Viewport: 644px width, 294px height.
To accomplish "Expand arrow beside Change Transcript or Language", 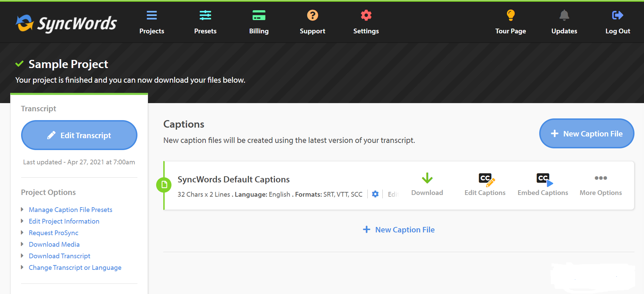I will pyautogui.click(x=22, y=267).
